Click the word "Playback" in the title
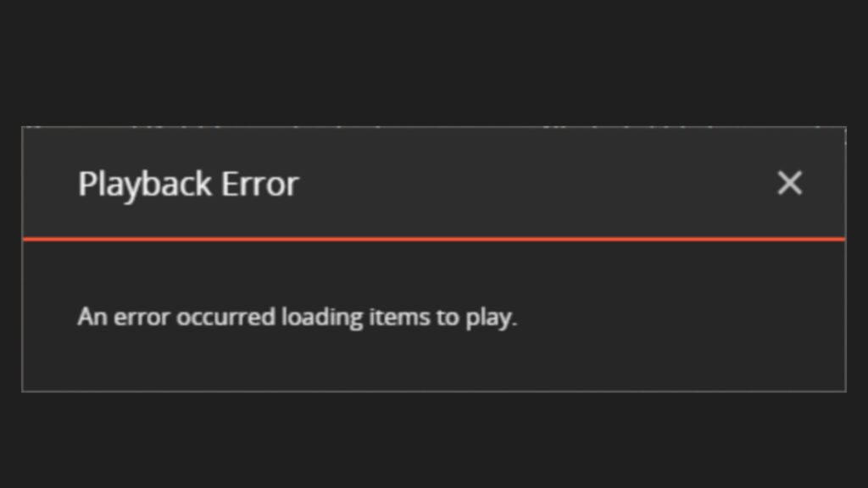Screen dimensions: 868x488 [145, 184]
